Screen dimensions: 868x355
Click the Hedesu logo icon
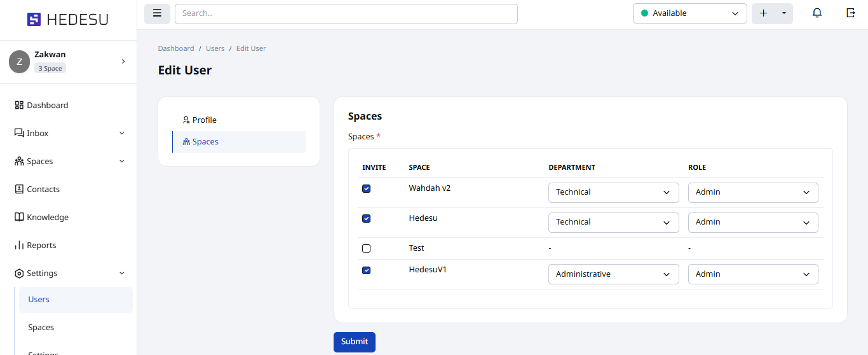pos(34,20)
